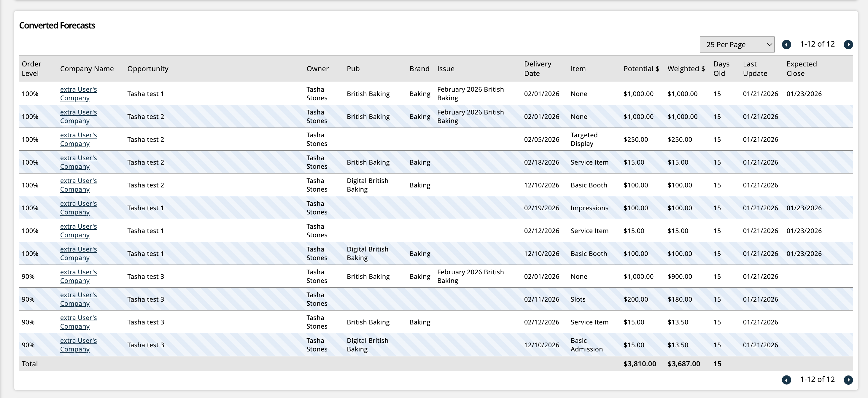Click the top next page arrow icon

(848, 44)
